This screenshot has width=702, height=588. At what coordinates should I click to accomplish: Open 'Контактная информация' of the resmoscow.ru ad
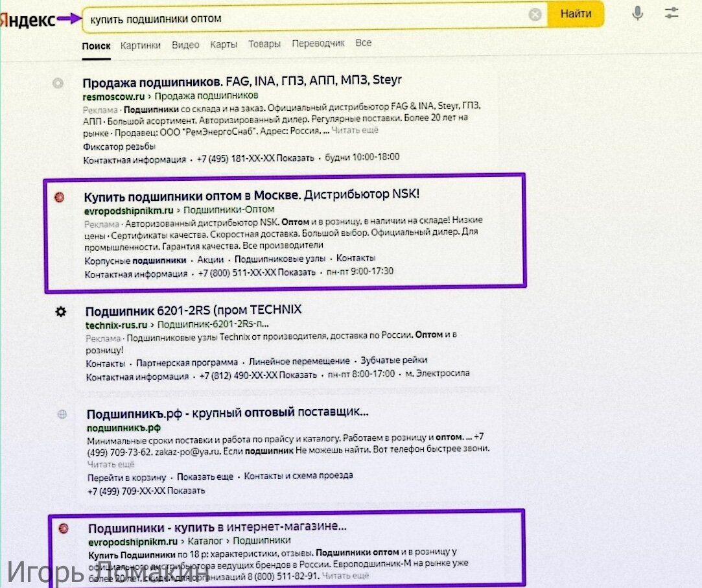[x=134, y=160]
